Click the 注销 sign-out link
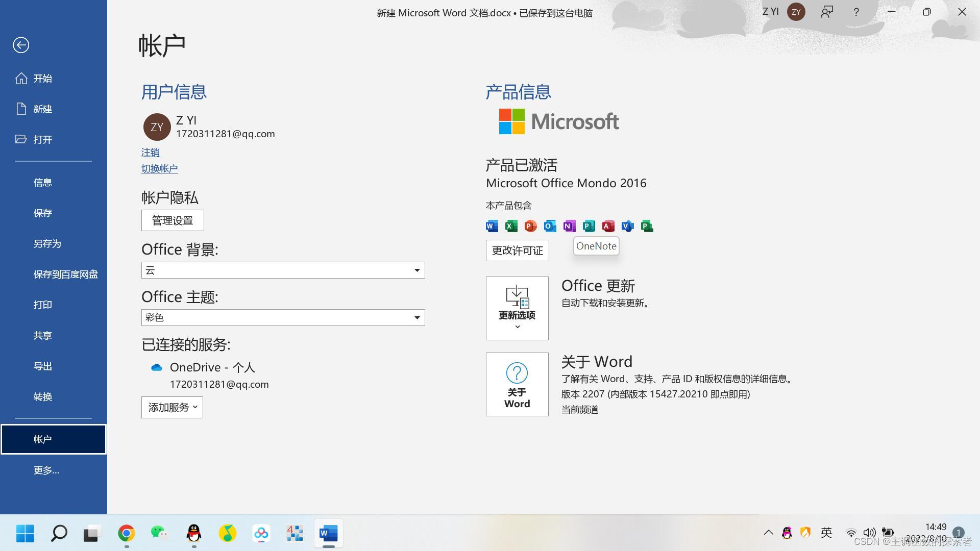Image resolution: width=980 pixels, height=551 pixels. pyautogui.click(x=151, y=153)
